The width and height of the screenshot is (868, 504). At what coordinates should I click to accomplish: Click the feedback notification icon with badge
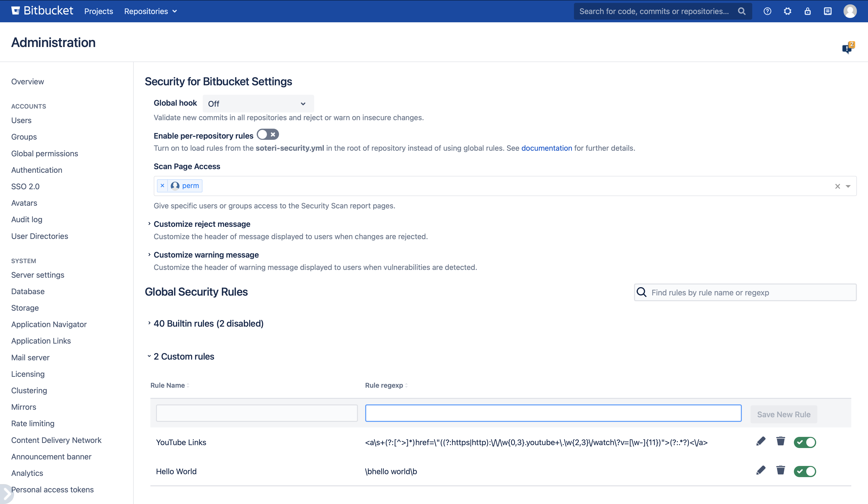(x=847, y=48)
